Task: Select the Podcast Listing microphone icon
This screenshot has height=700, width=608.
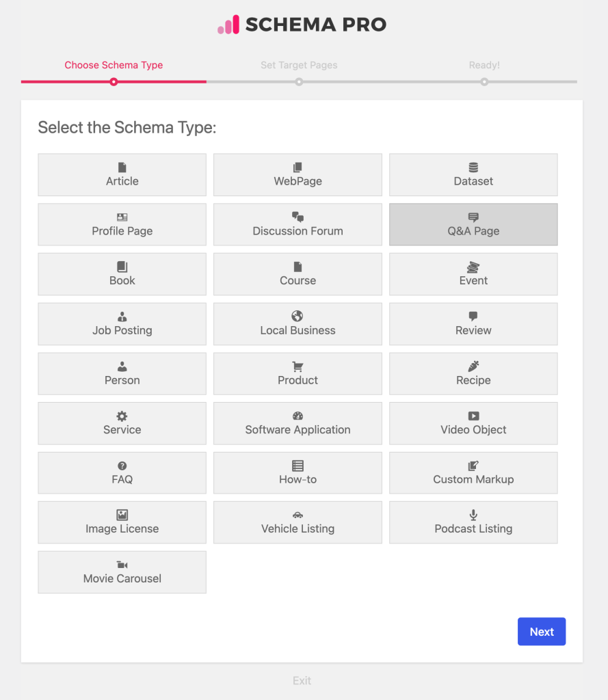Action: [473, 515]
